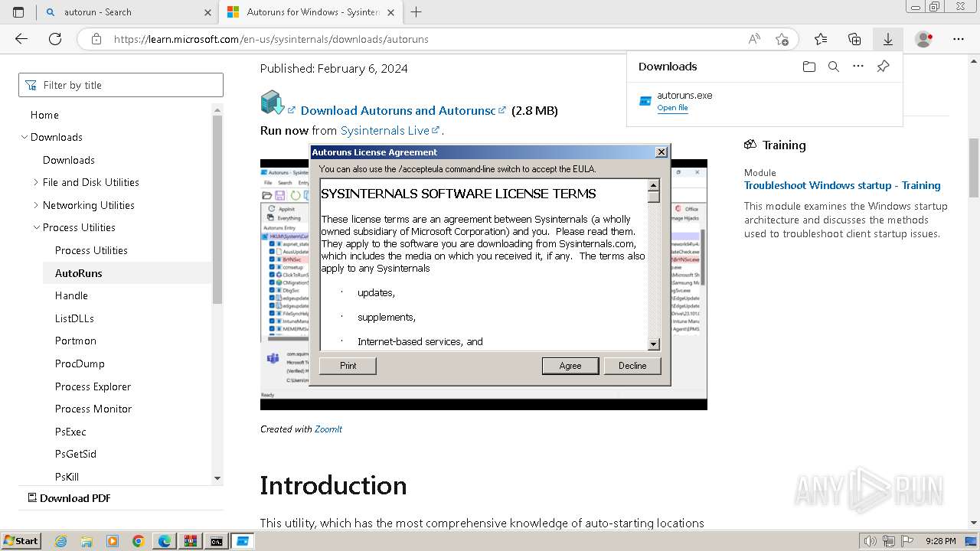Launch Internet Explorer from taskbar
The image size is (980, 551).
pyautogui.click(x=60, y=541)
